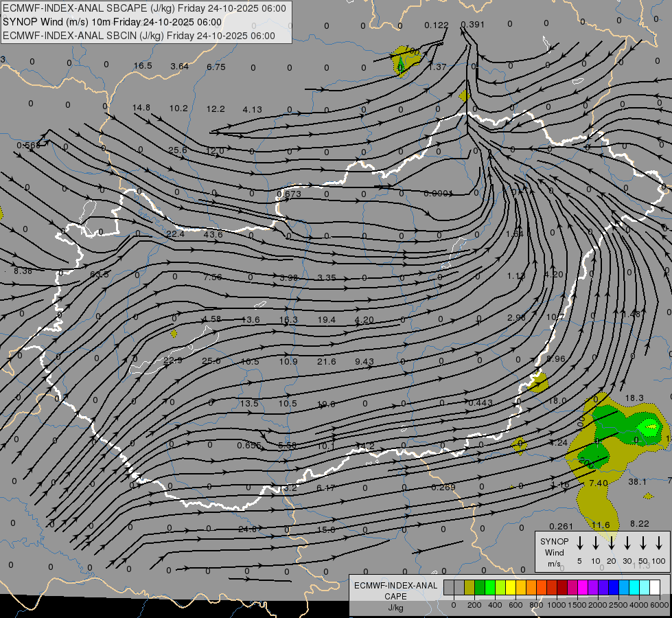This screenshot has height=618, width=672.
Task: Click the 4.13 value on the map
Action: coord(252,110)
